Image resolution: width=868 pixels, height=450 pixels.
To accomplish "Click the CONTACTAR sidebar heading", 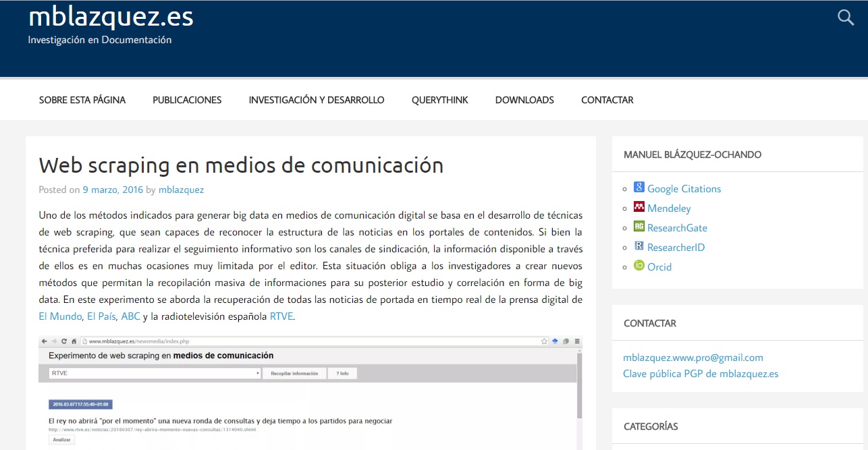I will tap(650, 323).
